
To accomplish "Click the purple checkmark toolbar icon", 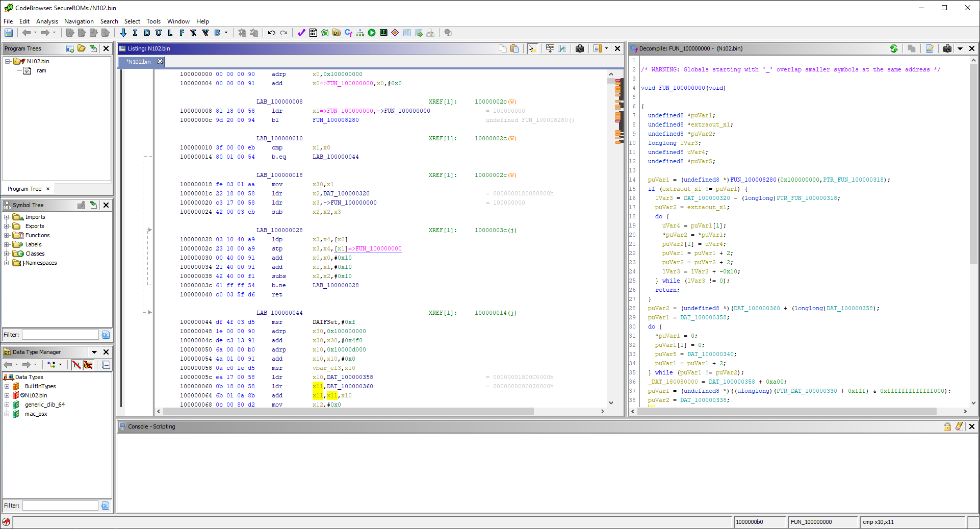I will click(x=301, y=33).
